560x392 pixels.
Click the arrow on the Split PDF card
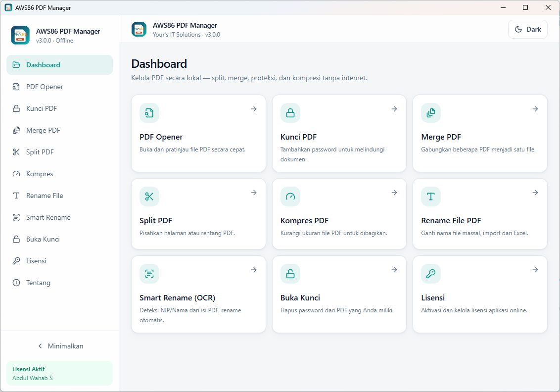coord(254,193)
